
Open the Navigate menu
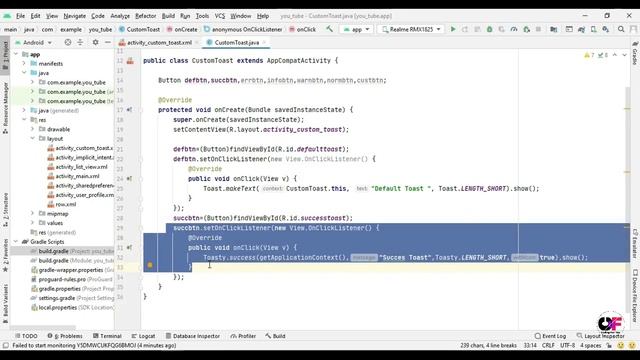(75, 16)
